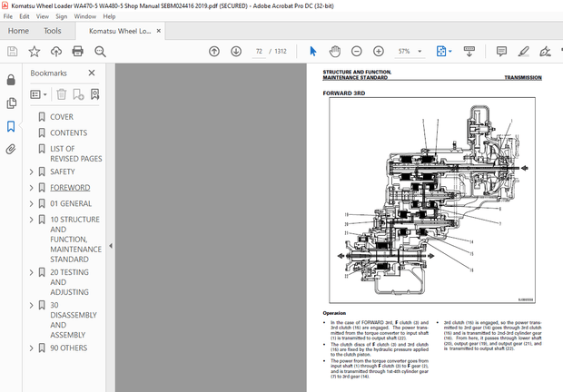The height and width of the screenshot is (392, 563).
Task: Click the Operation heading text
Action: tap(334, 313)
